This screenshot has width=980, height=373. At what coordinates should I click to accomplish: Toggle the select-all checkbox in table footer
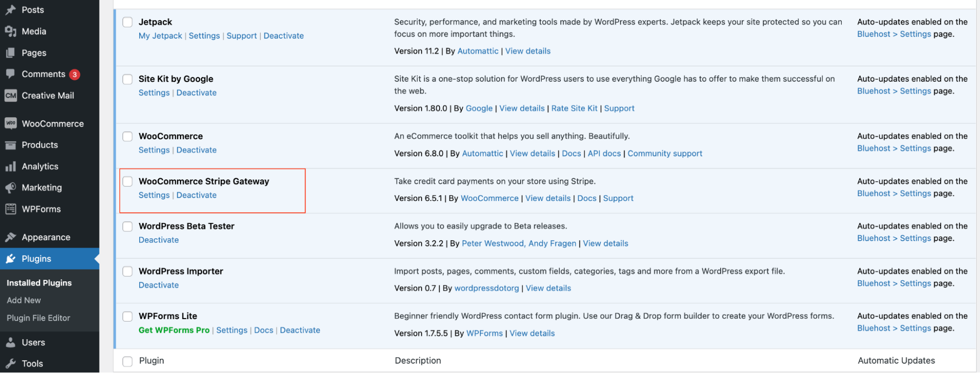tap(127, 361)
